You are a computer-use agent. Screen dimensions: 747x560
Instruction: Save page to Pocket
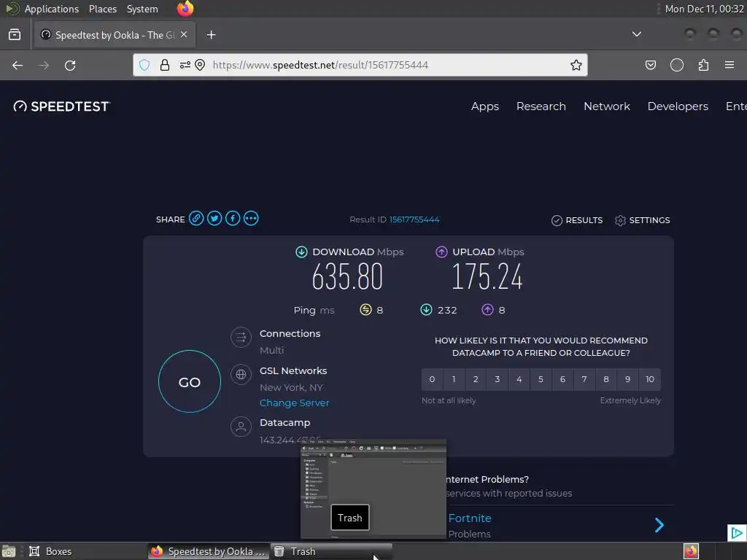pos(650,65)
